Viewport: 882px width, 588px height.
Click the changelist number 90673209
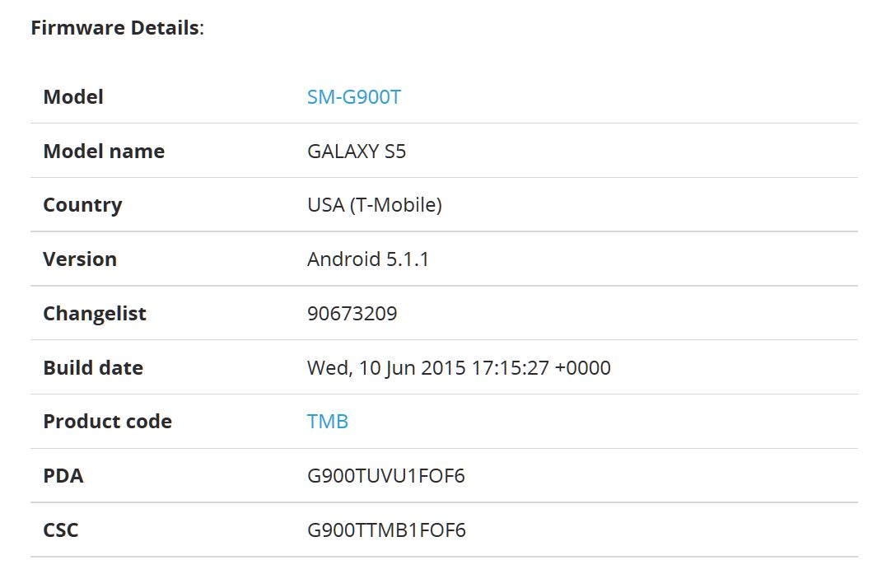click(352, 314)
